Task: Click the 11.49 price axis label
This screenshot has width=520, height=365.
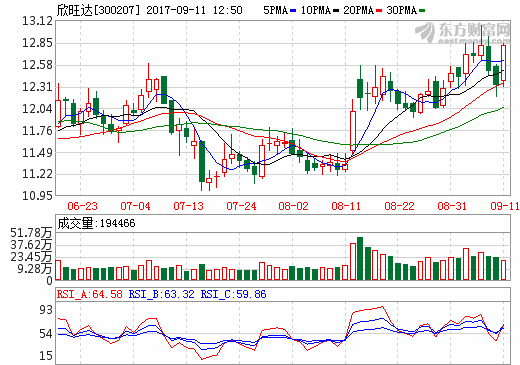Action: tap(37, 153)
